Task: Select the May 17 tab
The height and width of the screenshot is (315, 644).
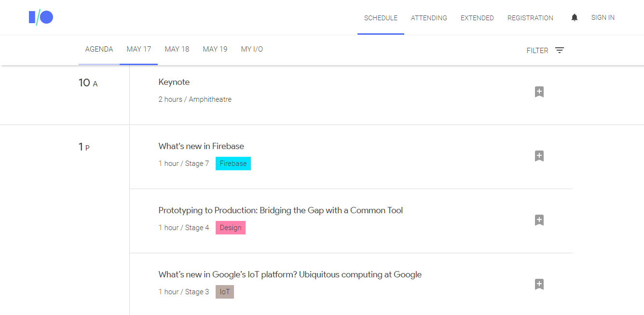Action: 139,49
